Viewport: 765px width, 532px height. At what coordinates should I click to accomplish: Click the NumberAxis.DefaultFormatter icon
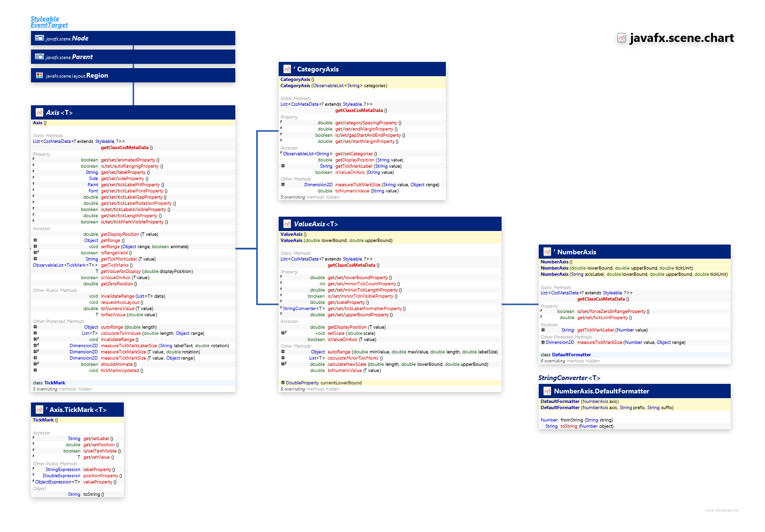coord(547,391)
